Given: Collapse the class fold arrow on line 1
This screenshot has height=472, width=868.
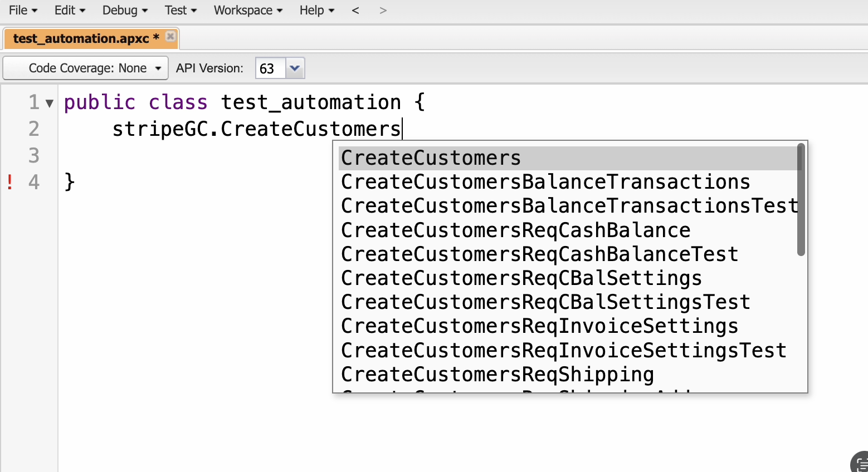Looking at the screenshot, I should click(x=50, y=103).
